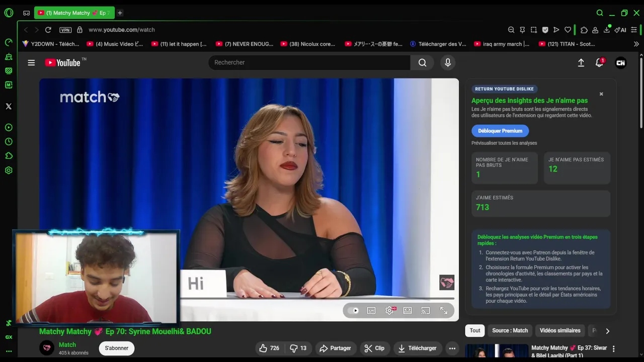Open YouTube notifications bell

[599, 63]
